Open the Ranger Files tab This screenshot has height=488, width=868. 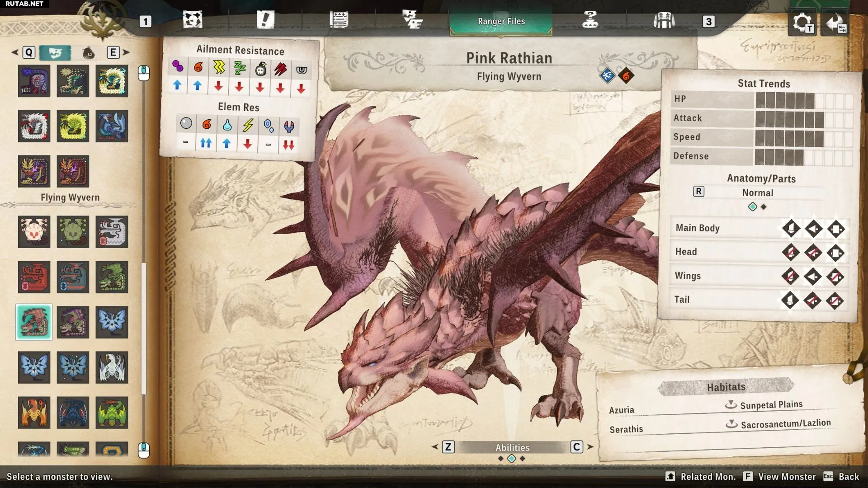[501, 21]
